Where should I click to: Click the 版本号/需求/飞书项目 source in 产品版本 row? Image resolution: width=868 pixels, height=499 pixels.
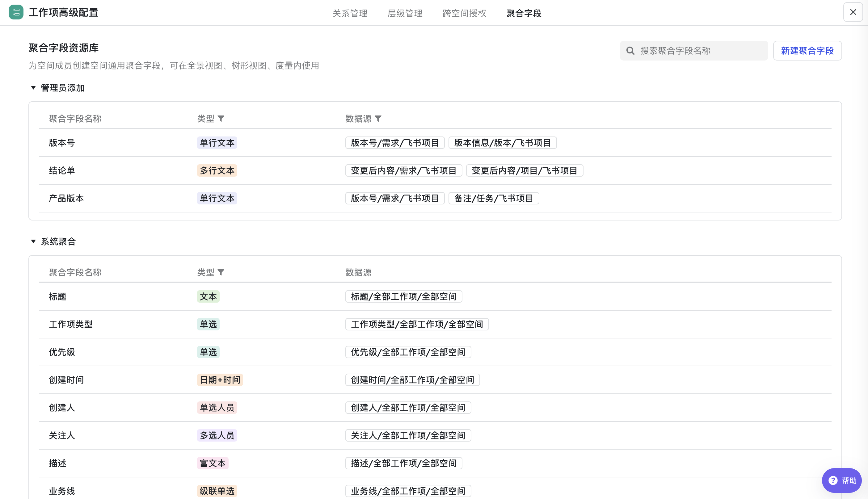pyautogui.click(x=395, y=198)
